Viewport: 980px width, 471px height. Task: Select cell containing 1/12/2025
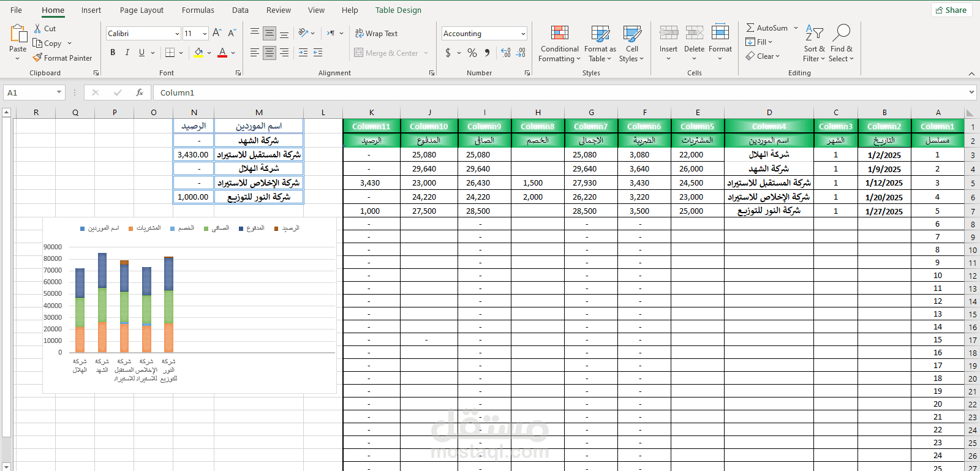click(x=884, y=183)
